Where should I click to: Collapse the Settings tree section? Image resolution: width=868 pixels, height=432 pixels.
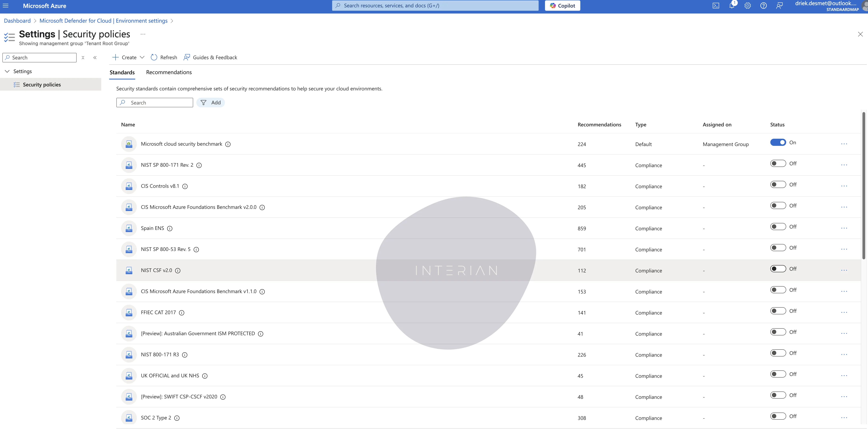pyautogui.click(x=7, y=71)
